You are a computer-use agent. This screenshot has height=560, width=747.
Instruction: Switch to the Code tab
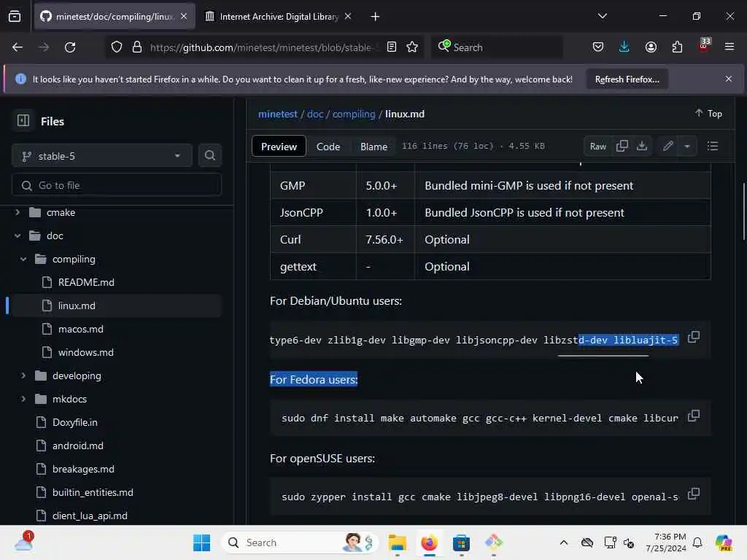(x=328, y=146)
